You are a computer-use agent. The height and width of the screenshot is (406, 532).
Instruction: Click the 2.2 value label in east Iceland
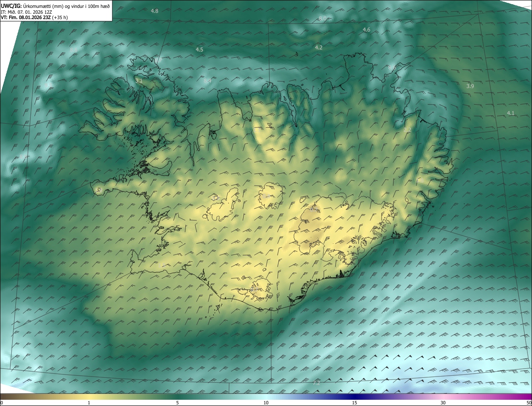click(407, 130)
